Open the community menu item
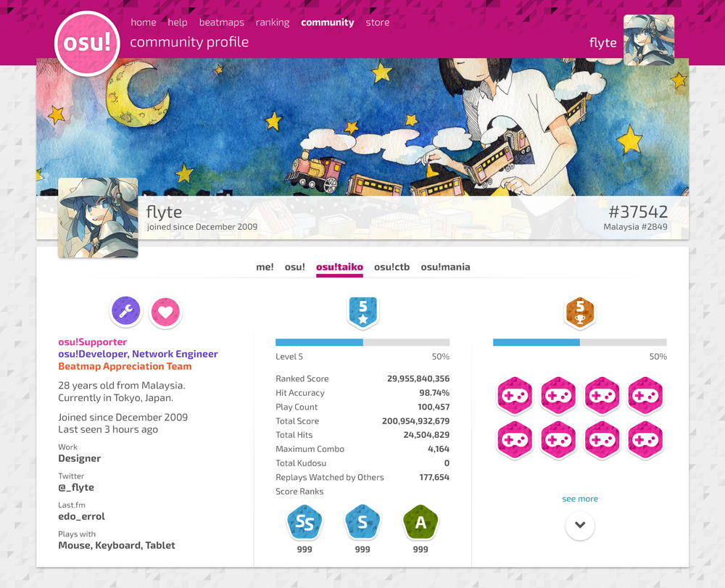725x588 pixels. [x=328, y=22]
